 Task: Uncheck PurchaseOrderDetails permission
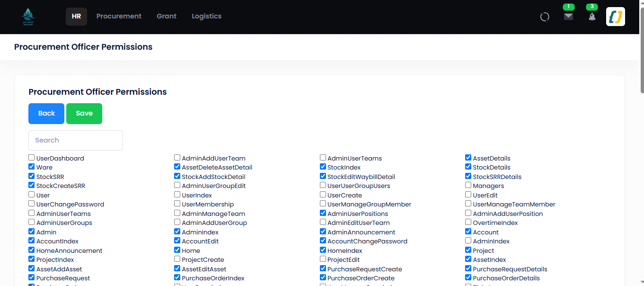coord(468,277)
